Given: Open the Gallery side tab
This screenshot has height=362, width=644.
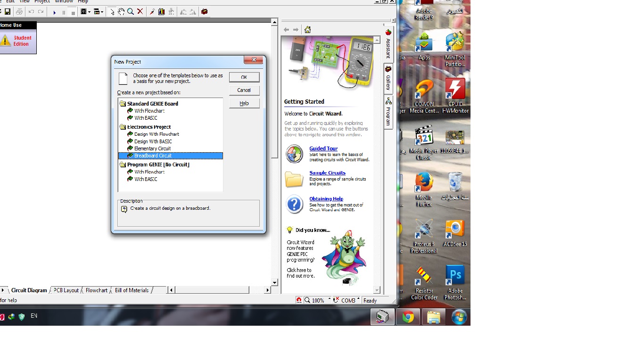Looking at the screenshot, I should coord(388,78).
